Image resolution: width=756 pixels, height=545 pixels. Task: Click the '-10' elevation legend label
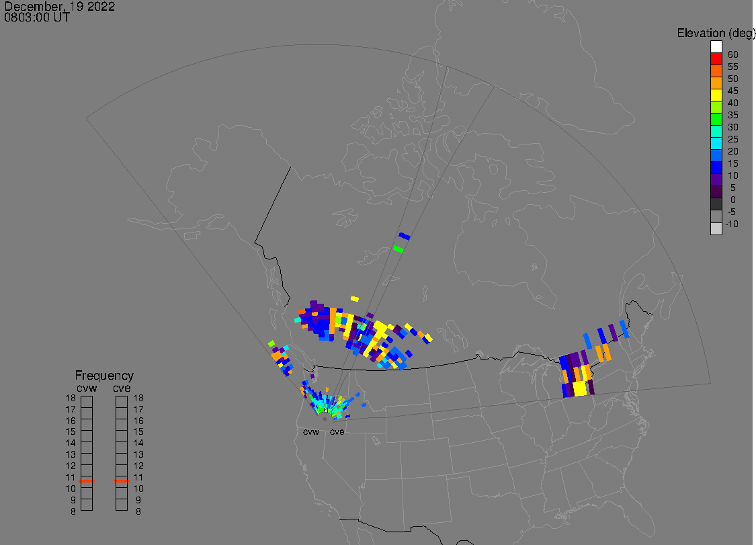click(732, 224)
